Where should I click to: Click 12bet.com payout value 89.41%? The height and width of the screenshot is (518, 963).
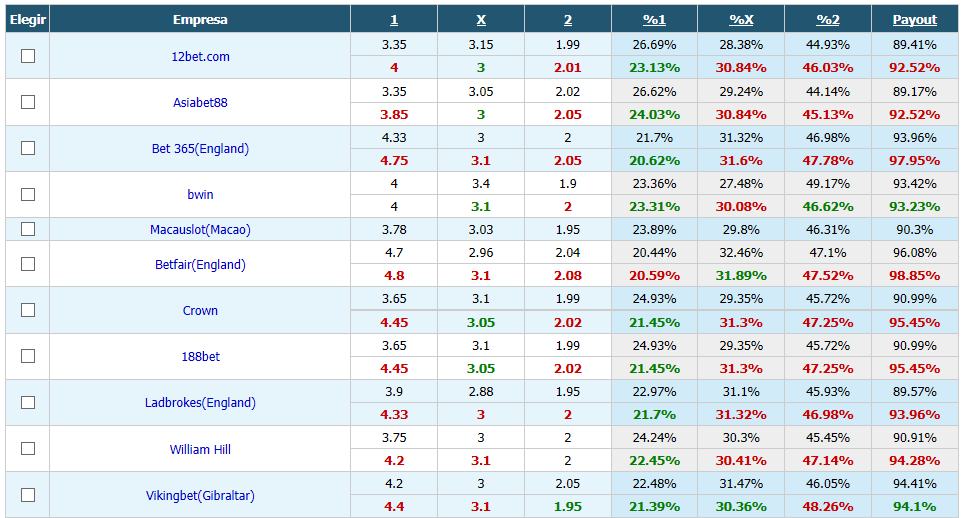(914, 45)
